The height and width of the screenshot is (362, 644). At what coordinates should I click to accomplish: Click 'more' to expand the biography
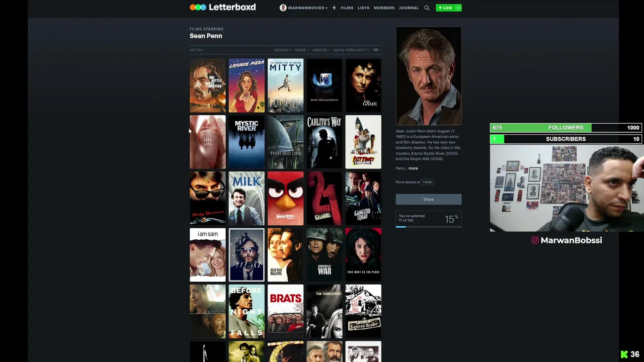pos(413,168)
